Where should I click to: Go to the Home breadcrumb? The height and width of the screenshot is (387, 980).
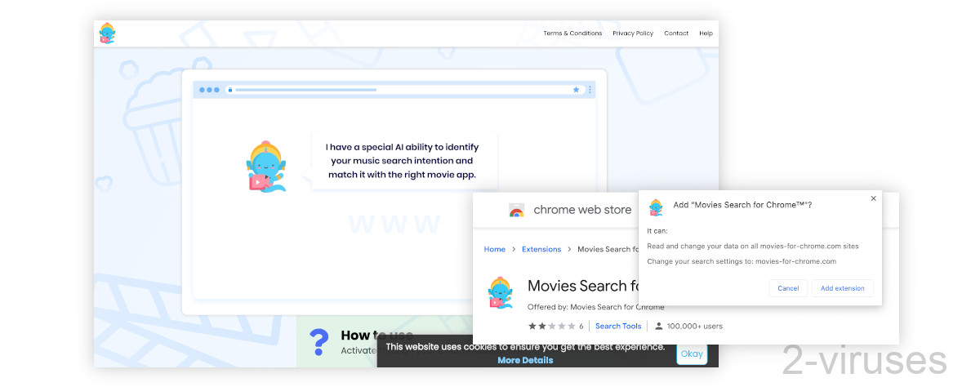tap(494, 249)
